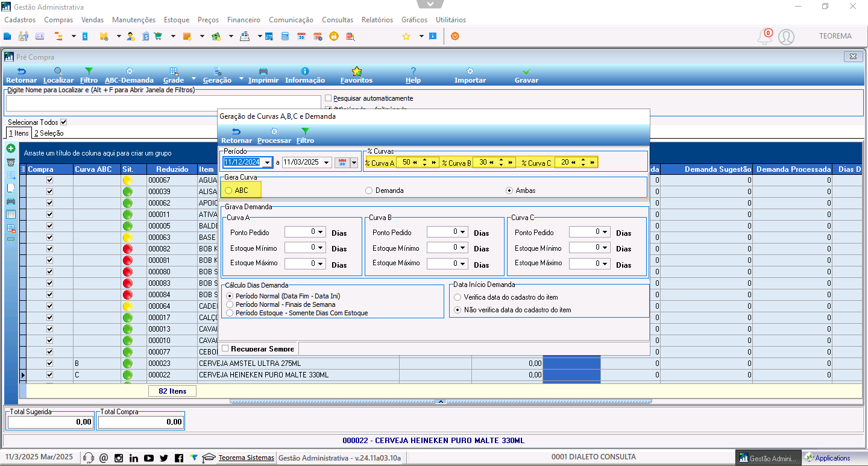The image size is (868, 466).
Task: Expand the period start date 11/12/2024 dropdown
Action: click(267, 162)
